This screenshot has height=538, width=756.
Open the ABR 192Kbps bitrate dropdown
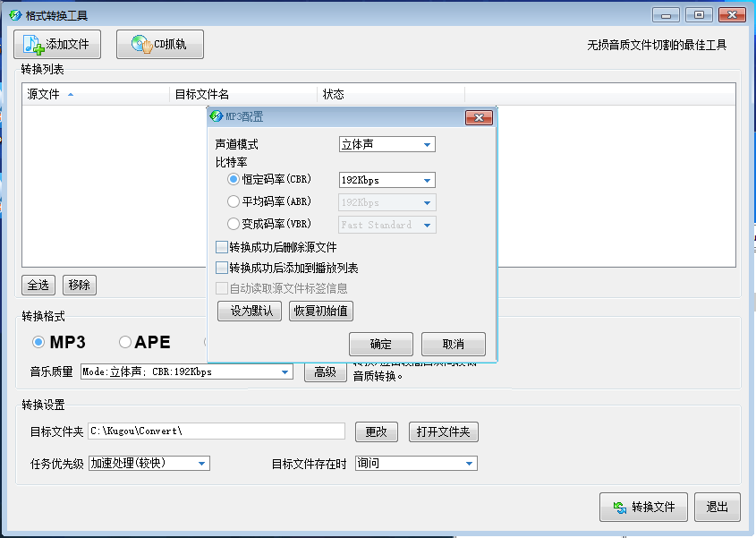[387, 202]
